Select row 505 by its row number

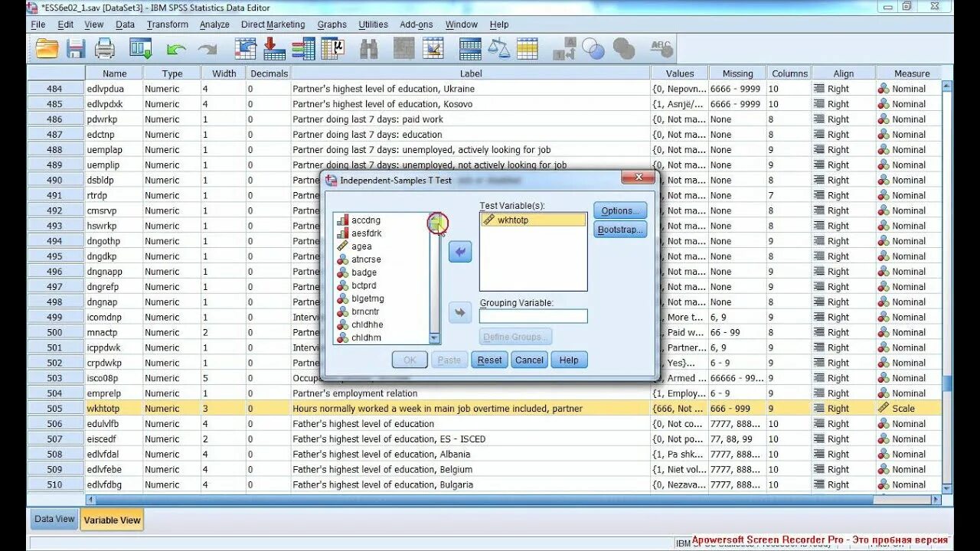click(55, 409)
